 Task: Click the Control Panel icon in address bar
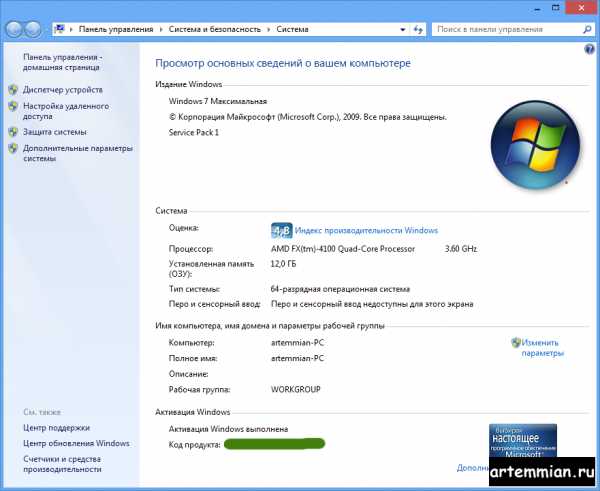coord(59,29)
